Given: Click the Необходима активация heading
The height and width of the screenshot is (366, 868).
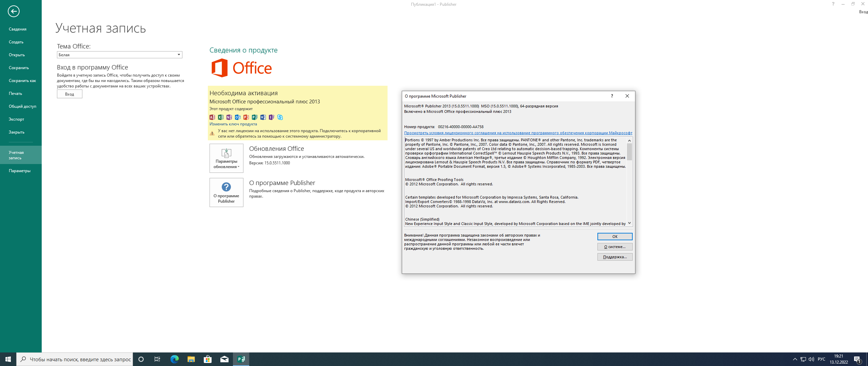Looking at the screenshot, I should pyautogui.click(x=243, y=93).
